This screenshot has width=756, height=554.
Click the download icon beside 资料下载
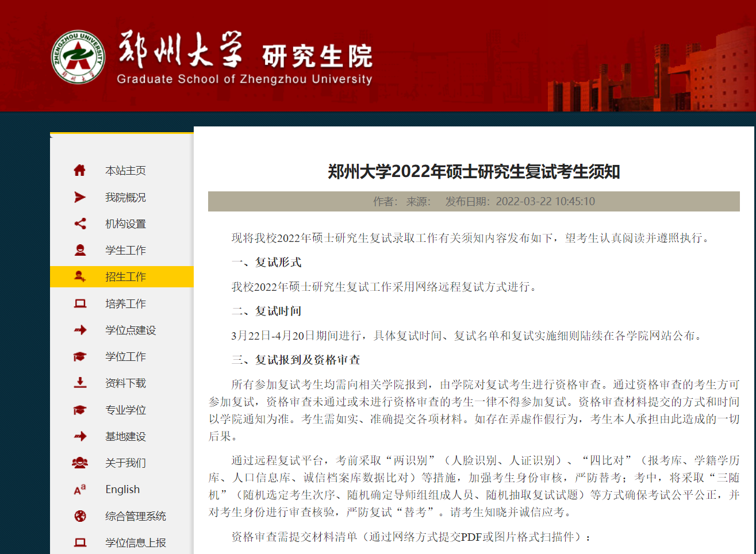(80, 383)
